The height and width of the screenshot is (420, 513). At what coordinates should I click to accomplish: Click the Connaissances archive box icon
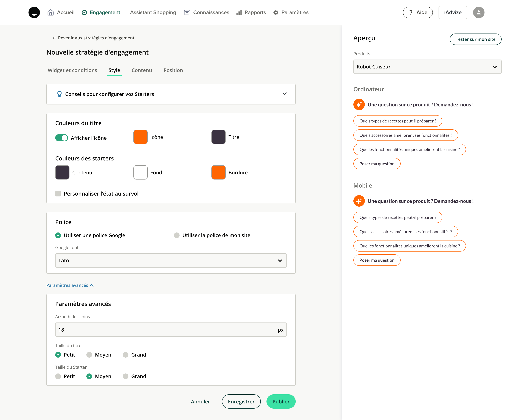click(x=187, y=13)
